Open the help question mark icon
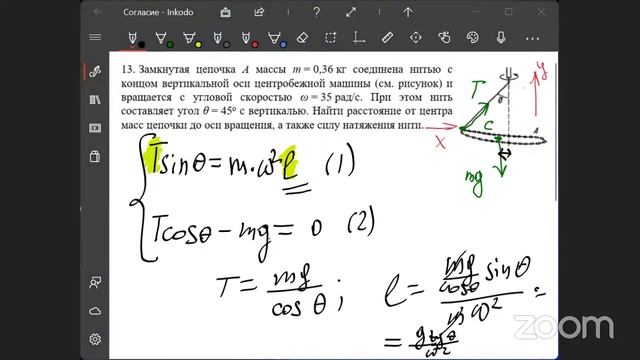The image size is (640, 360). point(316,12)
